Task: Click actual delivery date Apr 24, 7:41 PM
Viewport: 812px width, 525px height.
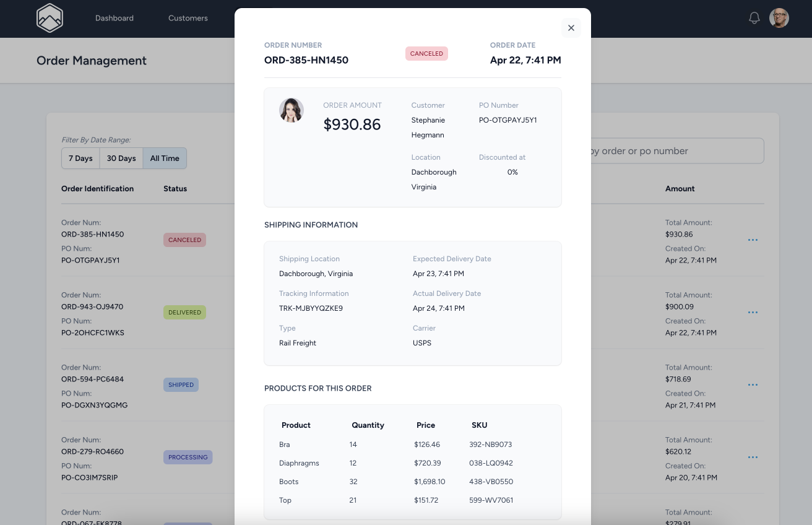Action: pyautogui.click(x=439, y=308)
